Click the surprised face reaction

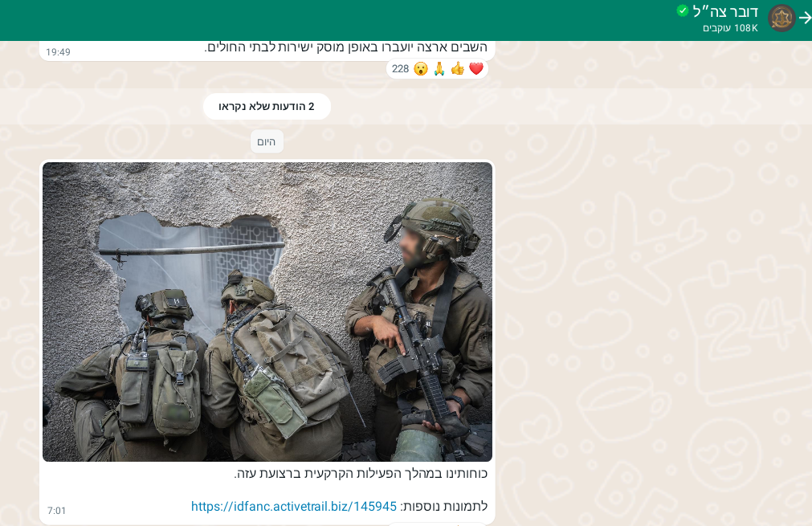click(x=421, y=69)
